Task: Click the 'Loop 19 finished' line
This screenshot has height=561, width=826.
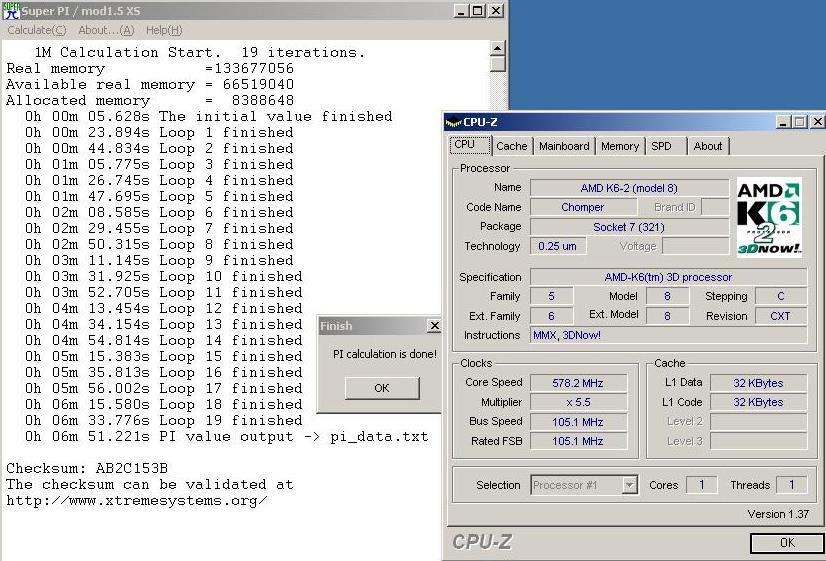Action: point(163,420)
